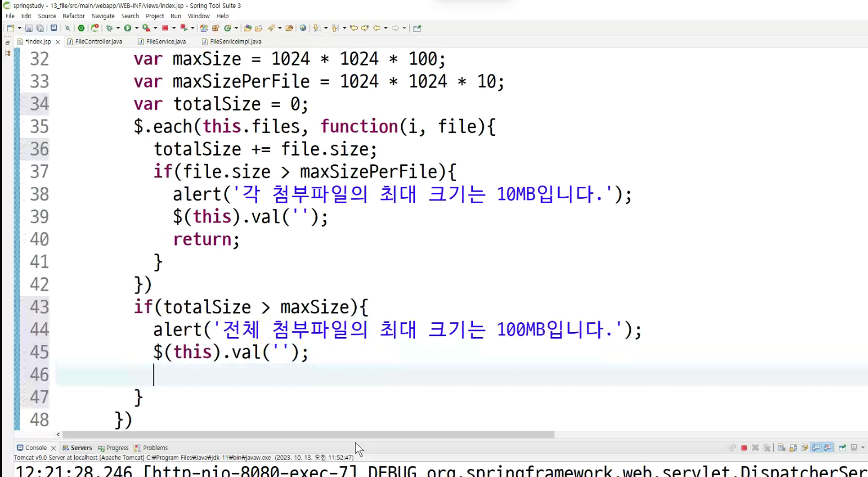This screenshot has width=868, height=477.
Task: Click the red Stop square toolbar icon
Action: click(x=165, y=28)
